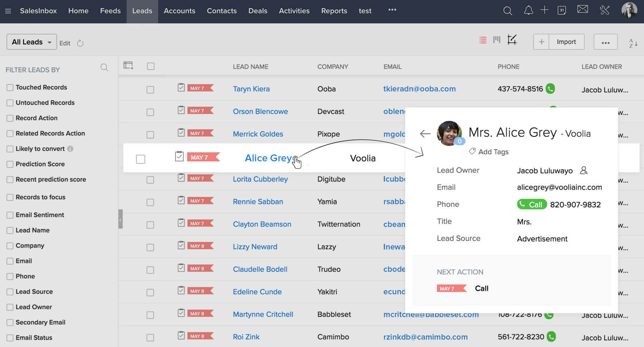Click the Import button
The height and width of the screenshot is (347, 644).
click(x=566, y=42)
